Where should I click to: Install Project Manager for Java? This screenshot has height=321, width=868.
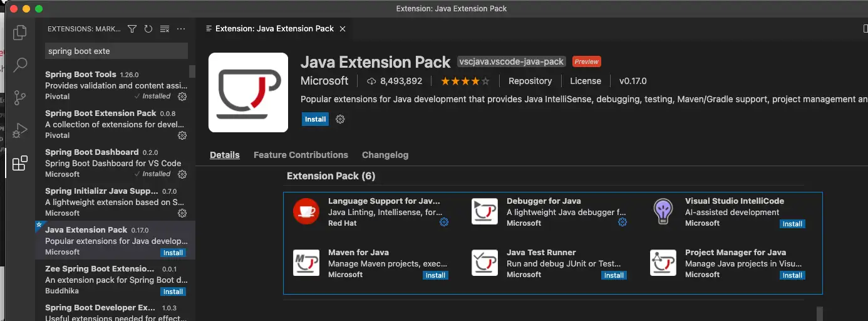coord(793,275)
